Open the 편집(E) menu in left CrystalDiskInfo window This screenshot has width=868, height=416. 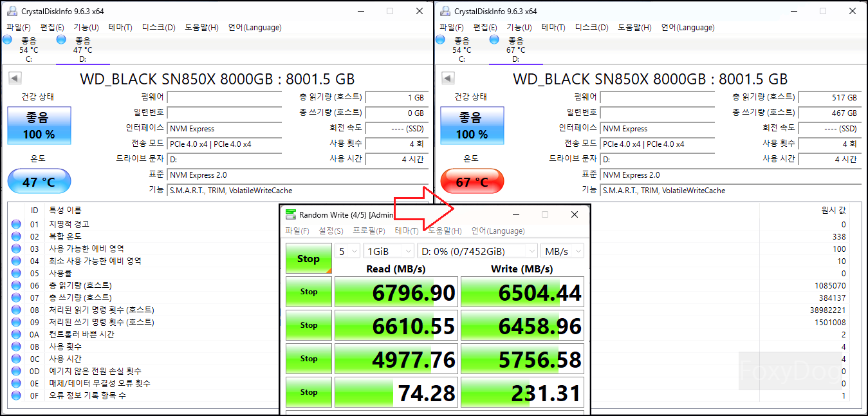[52, 28]
